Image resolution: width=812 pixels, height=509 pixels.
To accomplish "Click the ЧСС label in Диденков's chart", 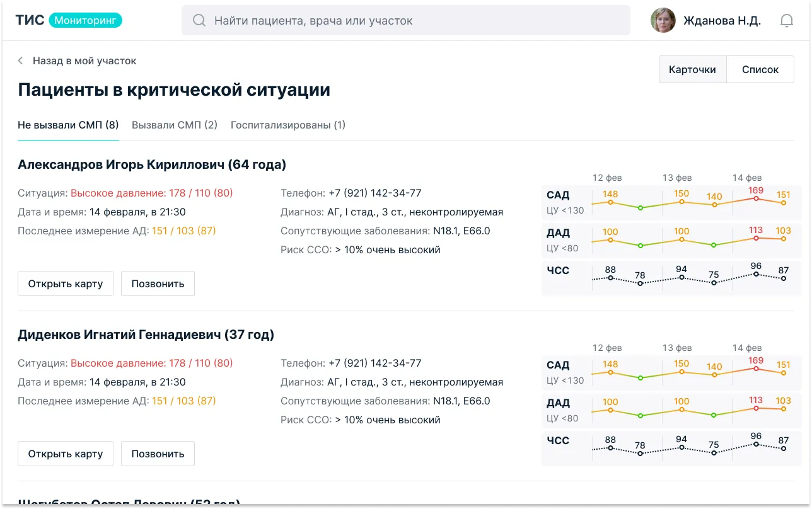I will tap(558, 441).
